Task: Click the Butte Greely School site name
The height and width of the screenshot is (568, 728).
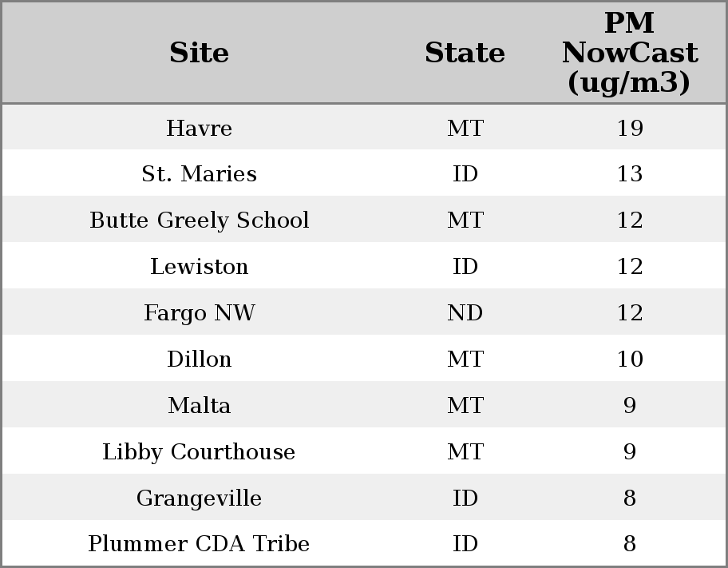Action: (x=200, y=220)
